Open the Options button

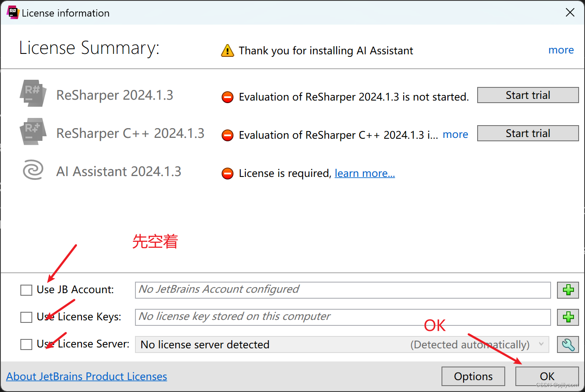(x=473, y=376)
